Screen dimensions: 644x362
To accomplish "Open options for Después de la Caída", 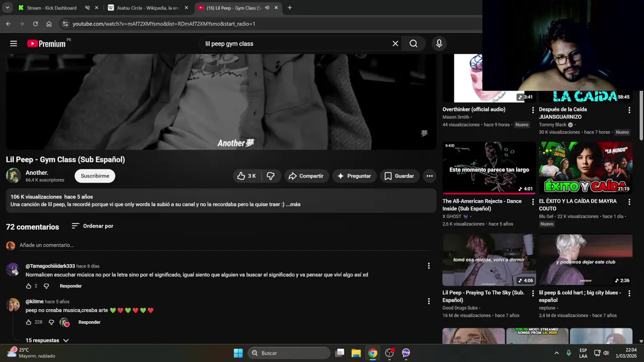I will 629,110.
